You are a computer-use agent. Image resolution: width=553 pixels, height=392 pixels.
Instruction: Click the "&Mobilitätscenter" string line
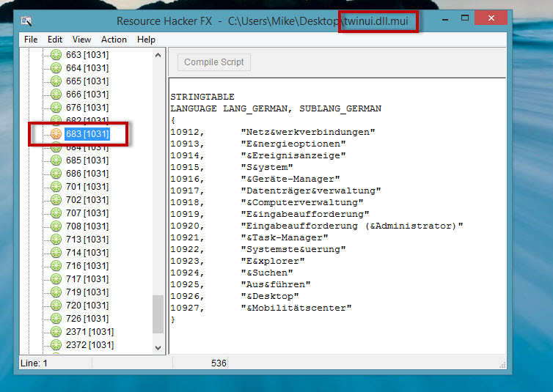click(x=261, y=308)
